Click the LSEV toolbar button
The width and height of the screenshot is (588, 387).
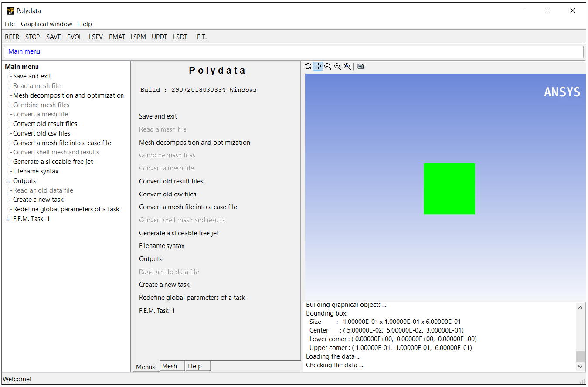[x=96, y=37]
